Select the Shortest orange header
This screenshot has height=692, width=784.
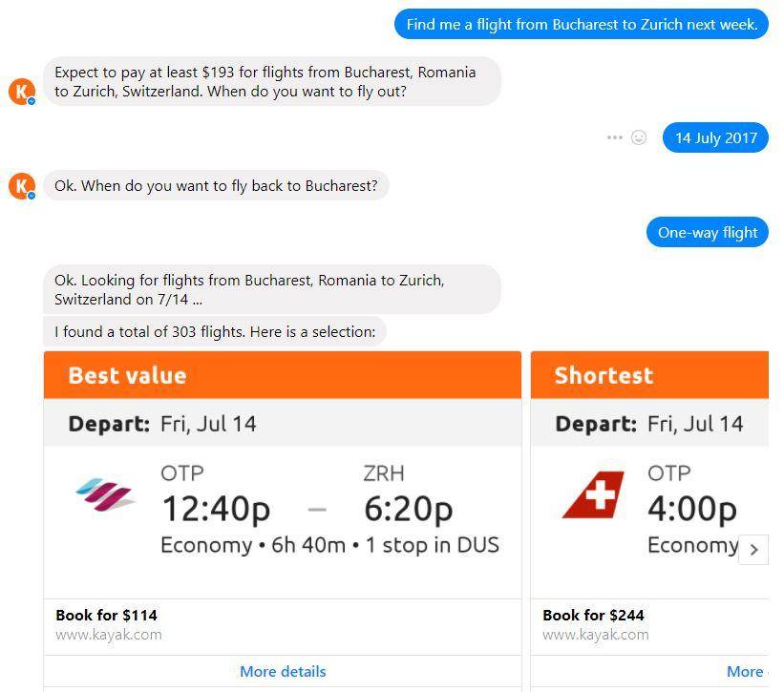point(649,375)
